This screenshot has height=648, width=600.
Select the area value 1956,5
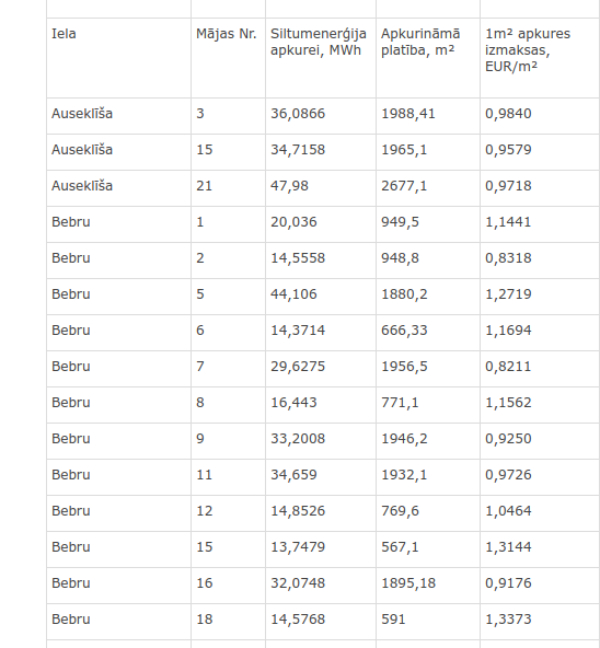(404, 366)
